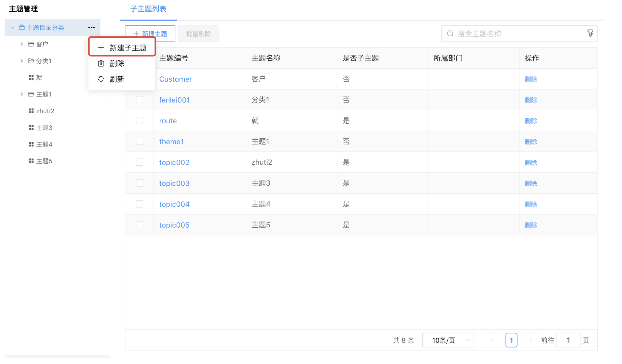Expand the 分类1 tree node arrow
The width and height of the screenshot is (622, 364).
(x=22, y=61)
